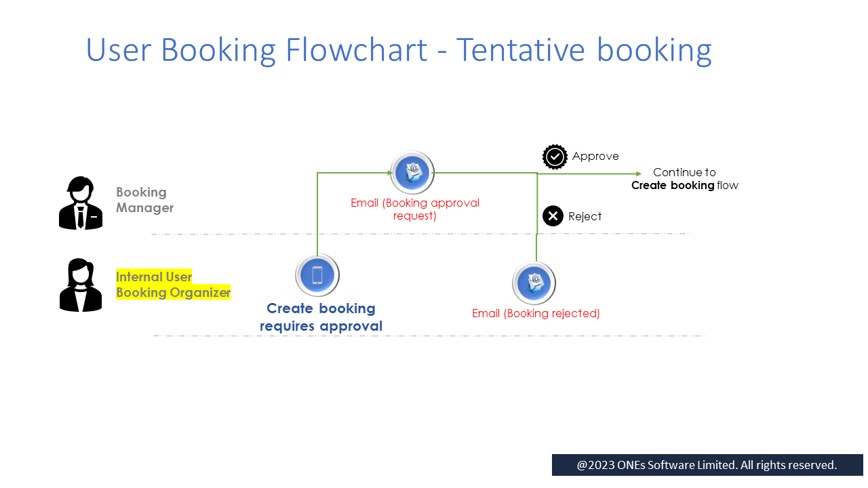Screen dimensions: 868x488
Task: Select the Approve text label
Action: point(595,157)
